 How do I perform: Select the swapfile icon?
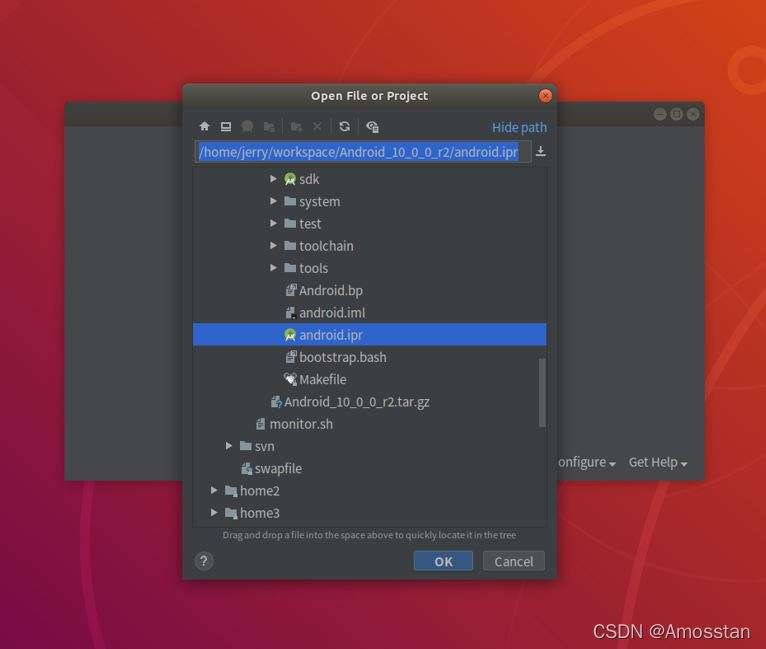(246, 468)
